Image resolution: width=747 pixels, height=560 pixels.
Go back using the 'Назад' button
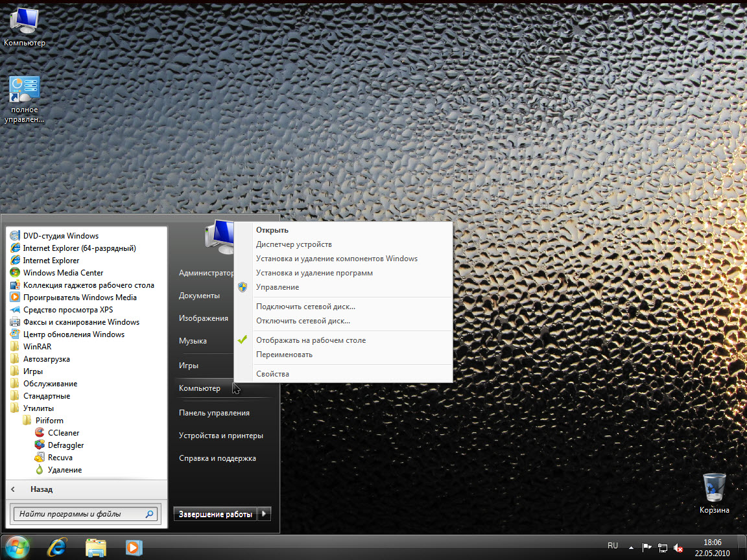[x=41, y=489]
